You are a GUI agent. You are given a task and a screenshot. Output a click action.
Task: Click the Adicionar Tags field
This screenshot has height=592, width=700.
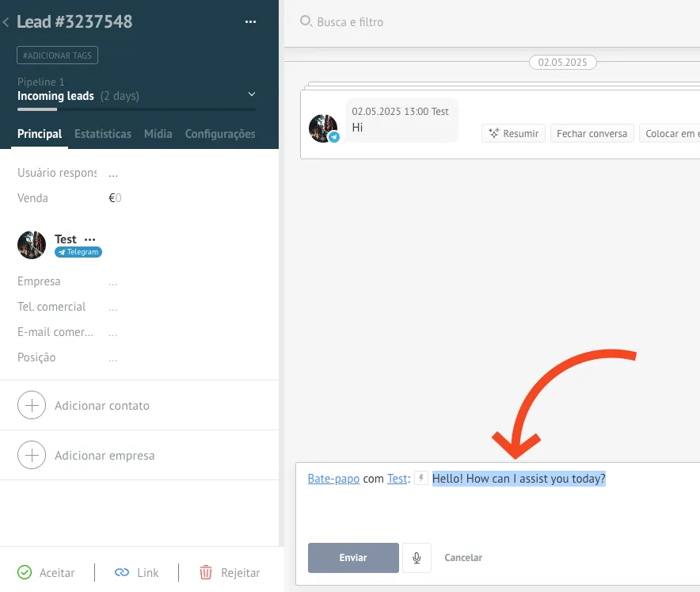57,55
